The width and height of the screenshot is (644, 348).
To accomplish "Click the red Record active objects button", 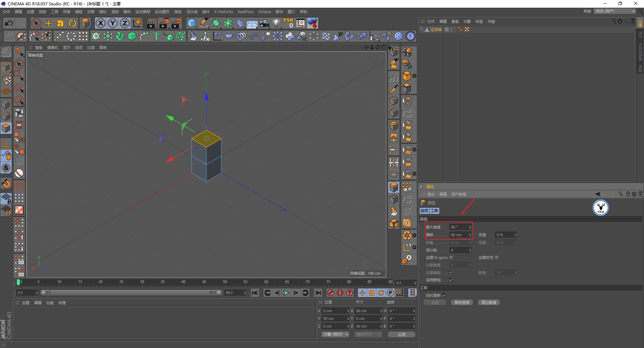I will 331,293.
